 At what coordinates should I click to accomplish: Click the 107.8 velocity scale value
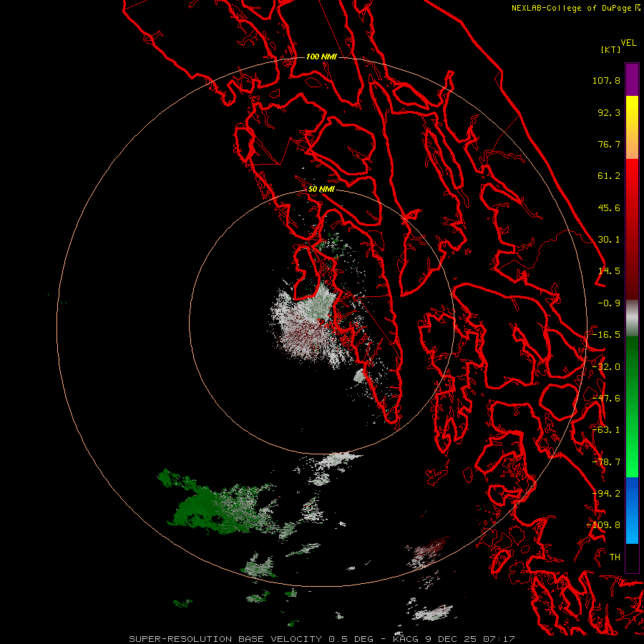click(606, 80)
